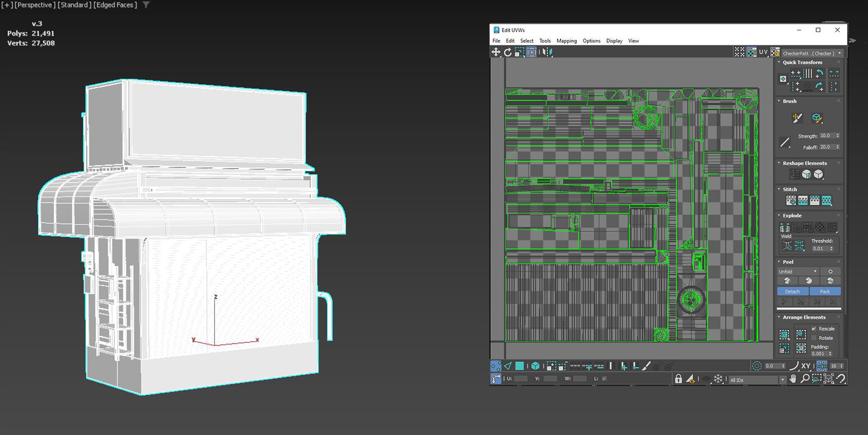Image resolution: width=868 pixels, height=435 pixels.
Task: Open the Unfold dropdown in Peel
Action: pyautogui.click(x=798, y=271)
